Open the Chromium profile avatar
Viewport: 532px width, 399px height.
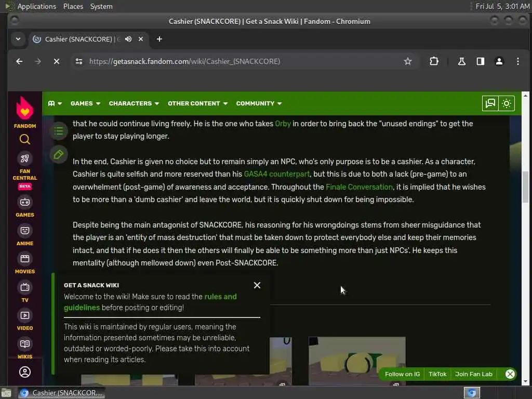pos(499,61)
